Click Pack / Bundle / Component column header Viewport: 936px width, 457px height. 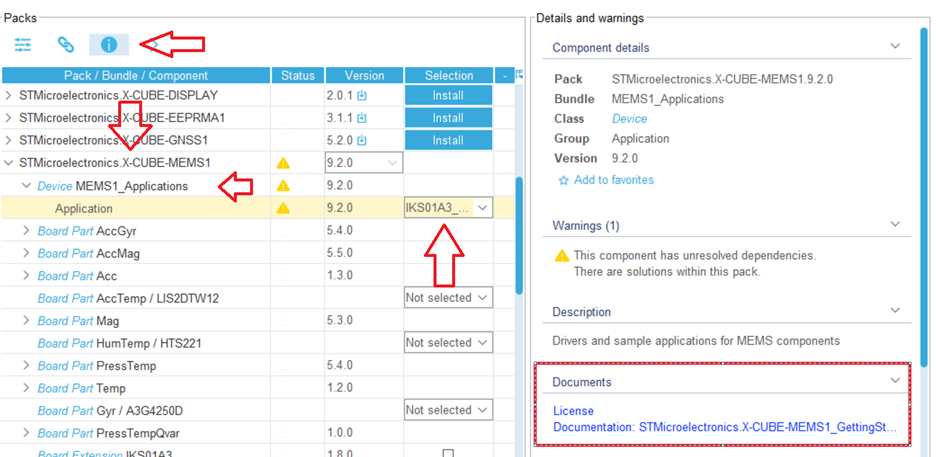click(x=136, y=75)
